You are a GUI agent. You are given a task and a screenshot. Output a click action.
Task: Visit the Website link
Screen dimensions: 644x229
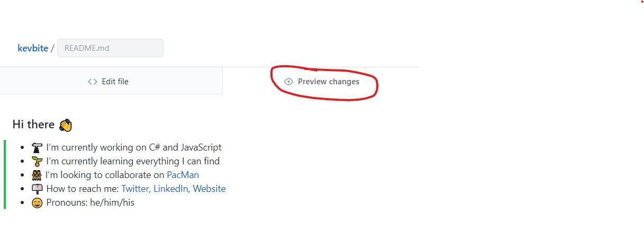pos(209,189)
